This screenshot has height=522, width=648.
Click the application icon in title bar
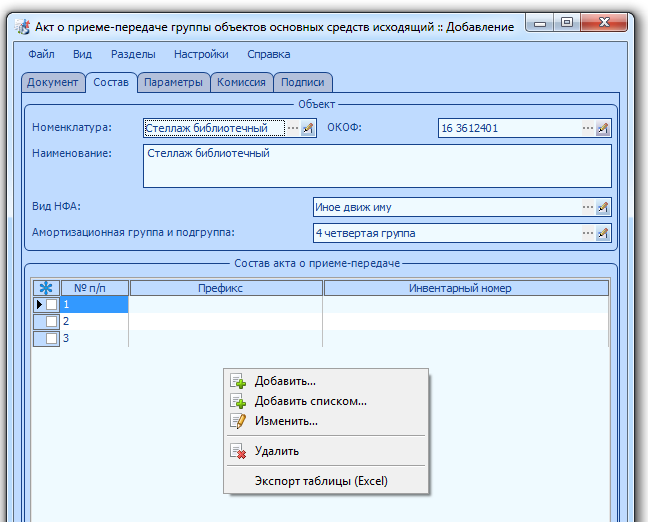tap(23, 27)
